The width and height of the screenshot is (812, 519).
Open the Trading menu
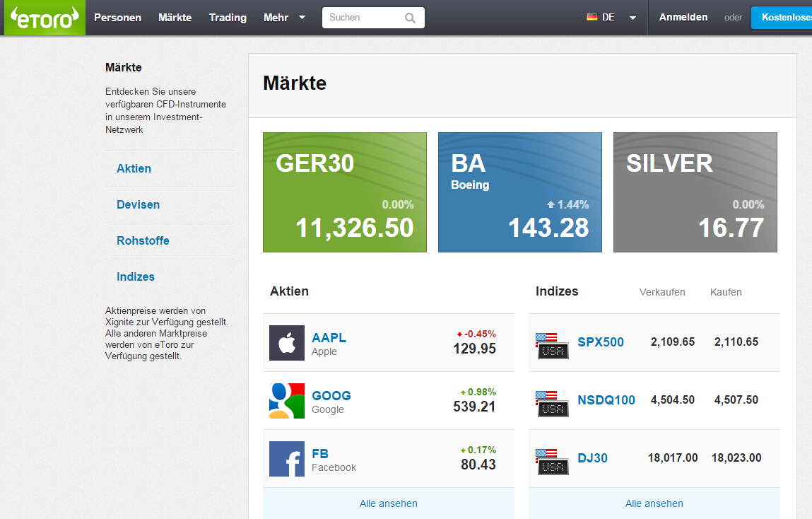pyautogui.click(x=228, y=18)
